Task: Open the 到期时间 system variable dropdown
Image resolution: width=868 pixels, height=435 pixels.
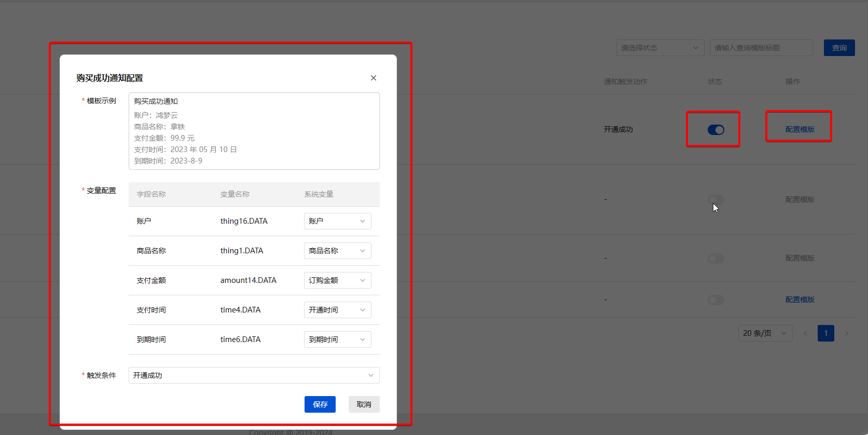Action: [338, 339]
